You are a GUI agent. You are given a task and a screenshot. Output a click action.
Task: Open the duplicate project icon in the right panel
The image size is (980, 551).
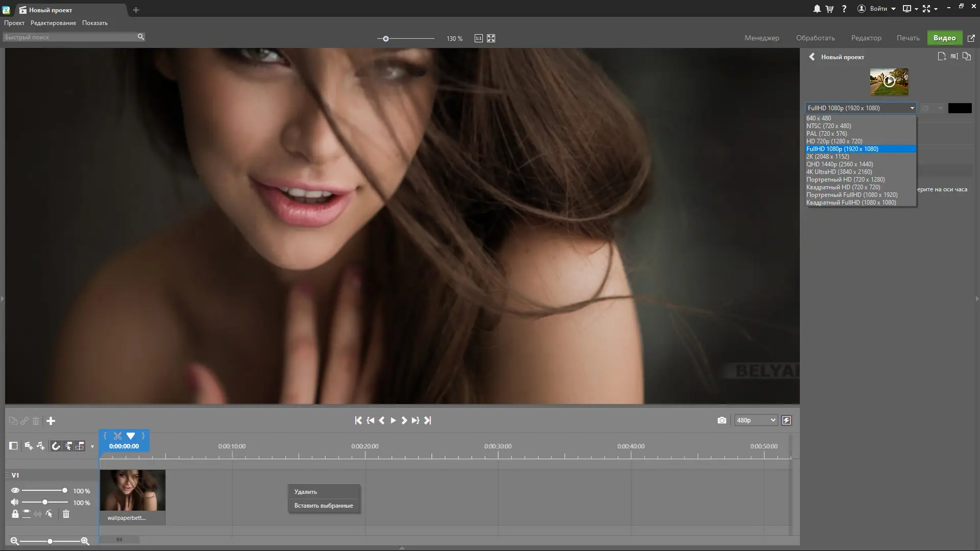[x=967, y=56]
